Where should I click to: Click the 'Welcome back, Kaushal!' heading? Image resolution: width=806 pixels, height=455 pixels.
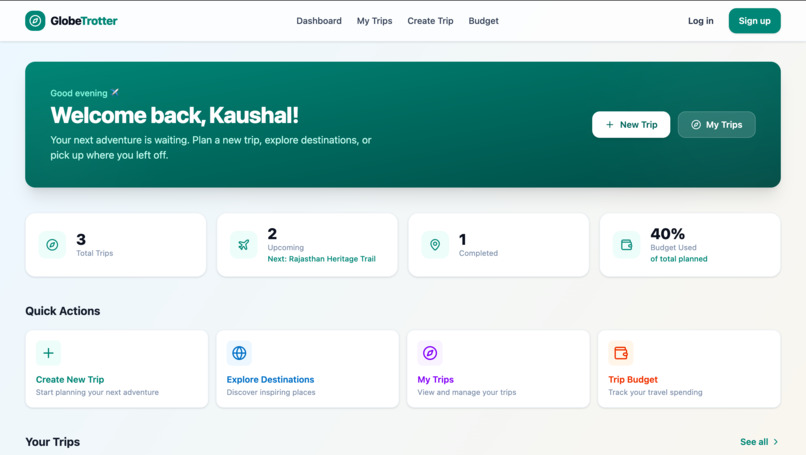tap(174, 115)
